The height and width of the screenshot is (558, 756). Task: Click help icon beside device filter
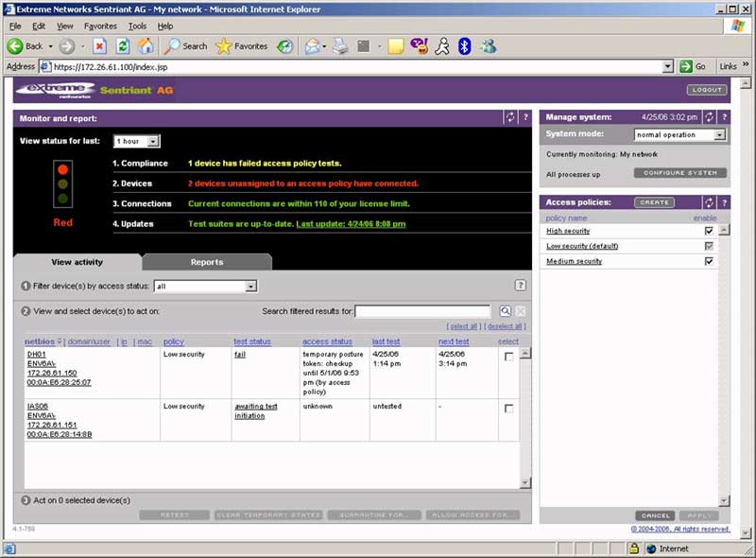(521, 286)
